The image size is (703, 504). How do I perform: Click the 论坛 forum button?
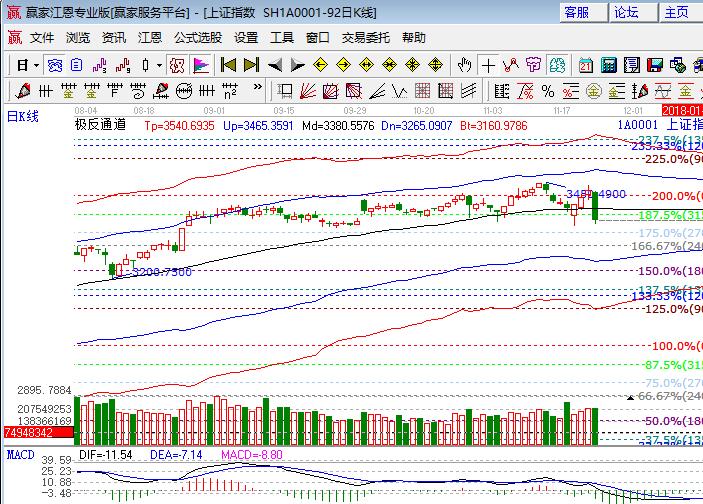(626, 12)
